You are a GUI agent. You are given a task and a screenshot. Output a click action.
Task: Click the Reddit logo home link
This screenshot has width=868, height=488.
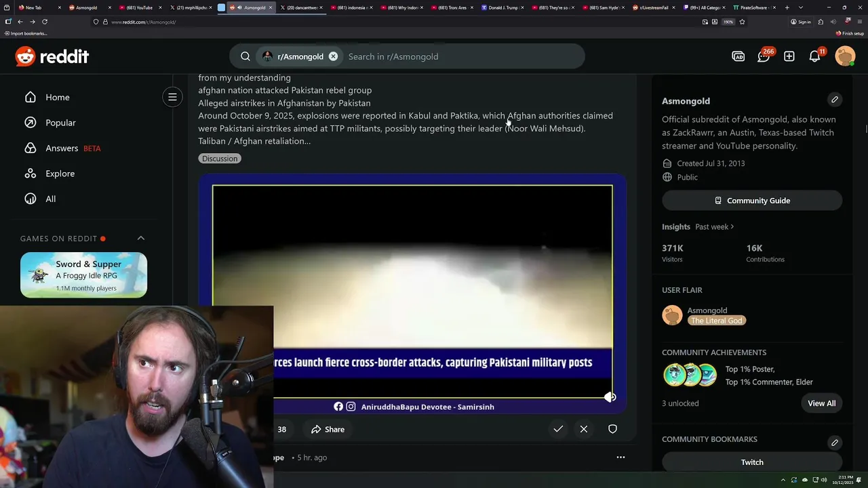click(x=52, y=56)
